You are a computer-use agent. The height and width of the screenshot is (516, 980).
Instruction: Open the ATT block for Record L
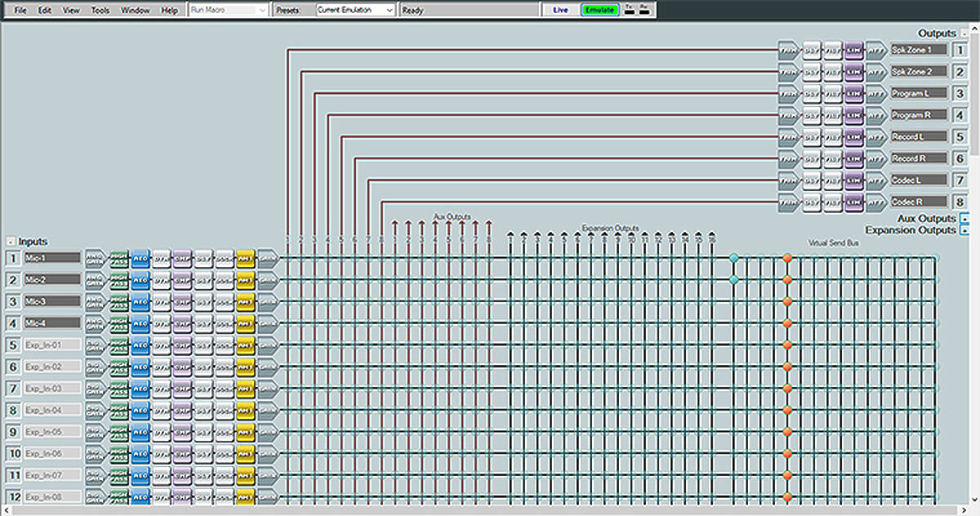coord(875,136)
